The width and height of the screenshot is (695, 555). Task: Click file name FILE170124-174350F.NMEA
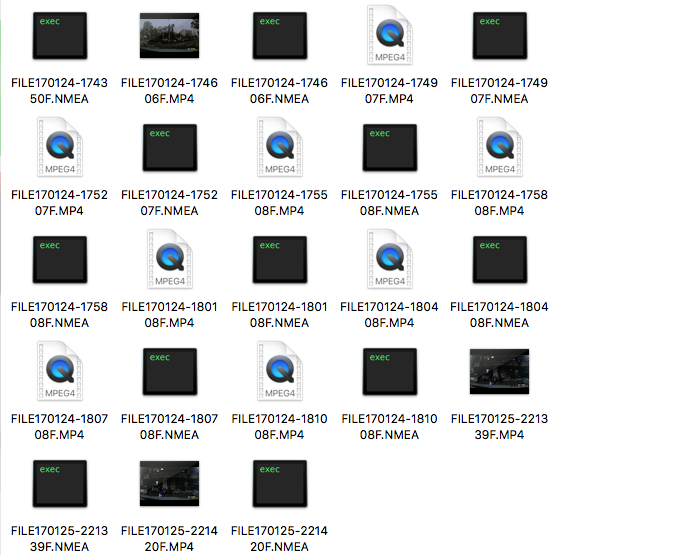(x=59, y=90)
